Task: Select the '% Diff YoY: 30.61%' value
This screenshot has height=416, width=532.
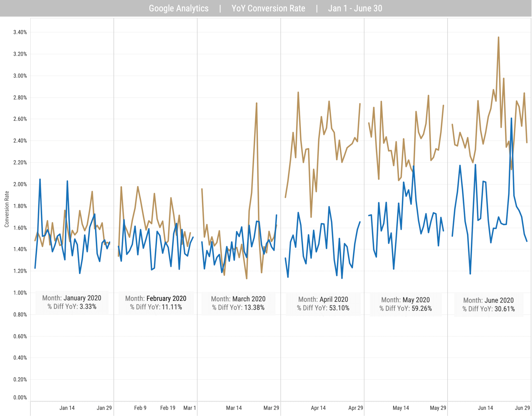Action: [488, 309]
